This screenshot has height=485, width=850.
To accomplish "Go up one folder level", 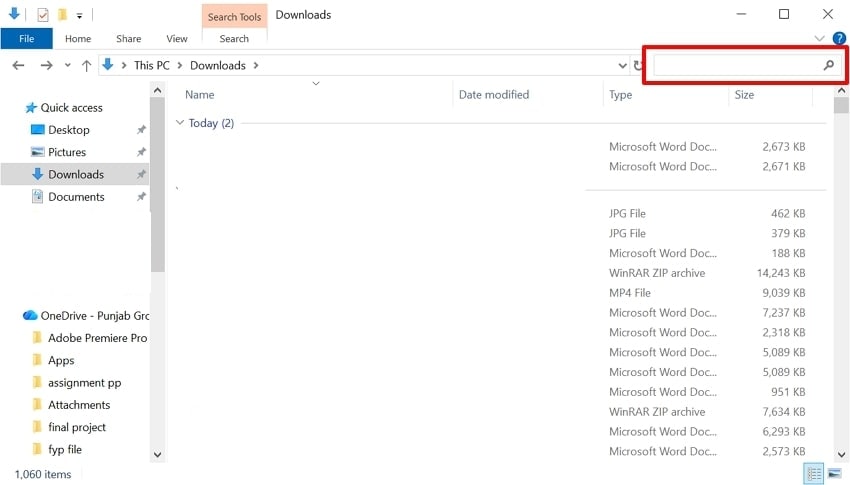I will click(86, 66).
